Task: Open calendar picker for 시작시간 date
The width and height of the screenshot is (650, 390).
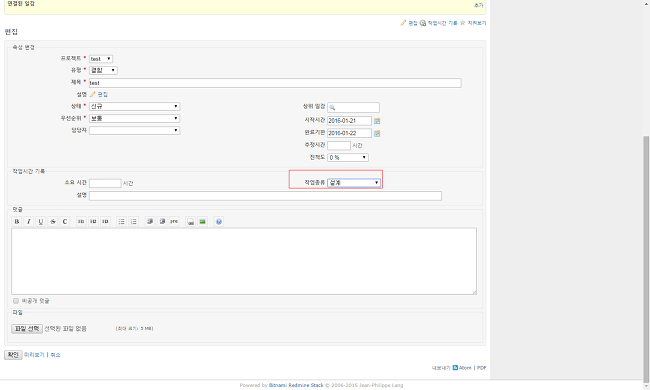Action: [x=377, y=121]
